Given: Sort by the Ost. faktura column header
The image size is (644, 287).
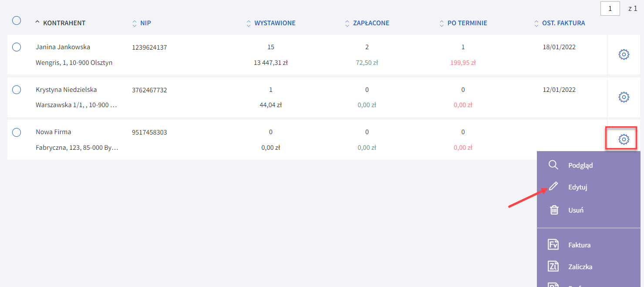Looking at the screenshot, I should coord(563,23).
